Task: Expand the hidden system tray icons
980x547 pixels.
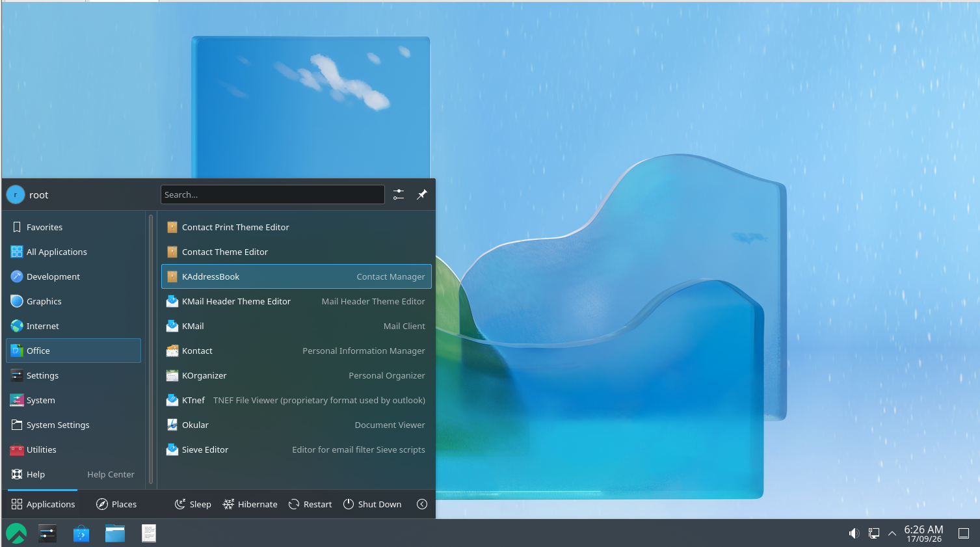Action: 892,533
